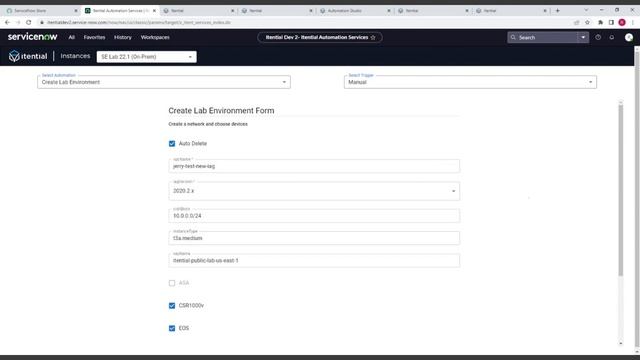Click the share page icon in address bar
640x360 pixels.
click(x=576, y=22)
